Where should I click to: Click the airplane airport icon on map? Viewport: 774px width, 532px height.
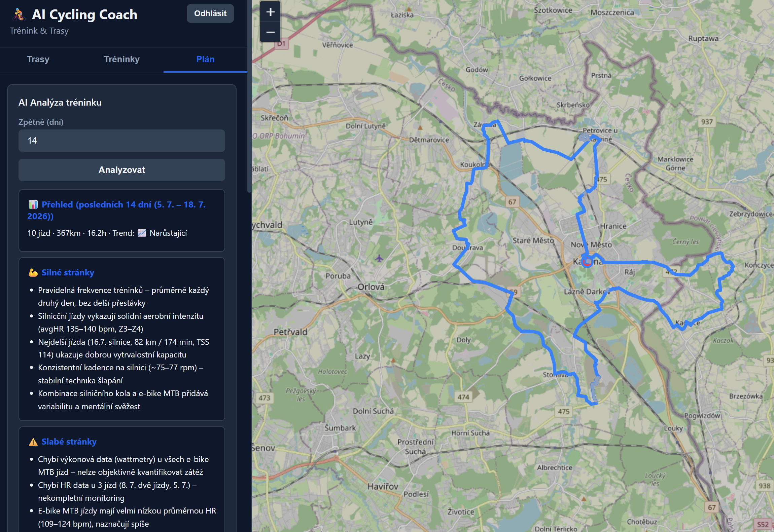(379, 258)
